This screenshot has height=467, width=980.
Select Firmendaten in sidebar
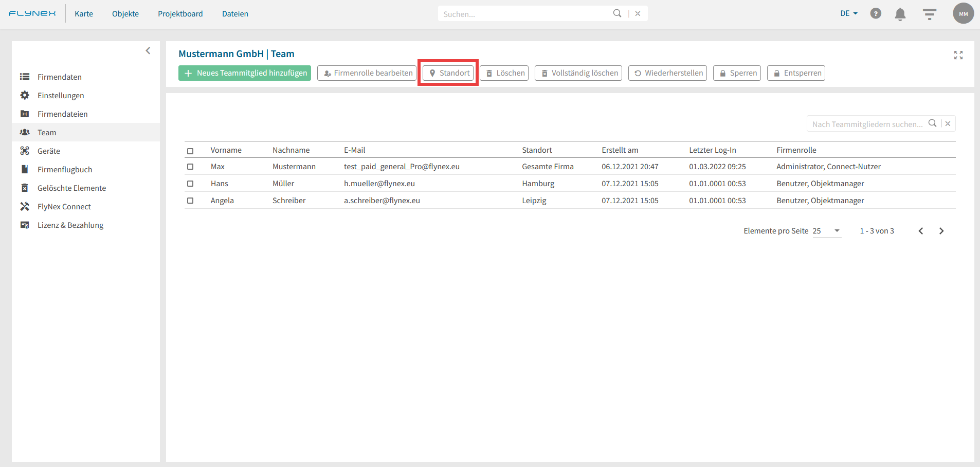pyautogui.click(x=86, y=77)
